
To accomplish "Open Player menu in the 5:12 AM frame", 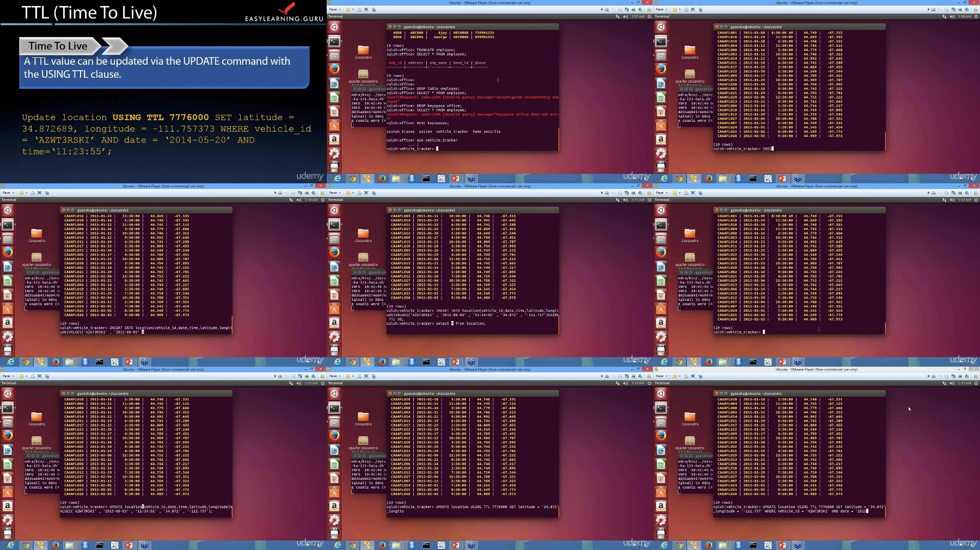I will coord(661,193).
